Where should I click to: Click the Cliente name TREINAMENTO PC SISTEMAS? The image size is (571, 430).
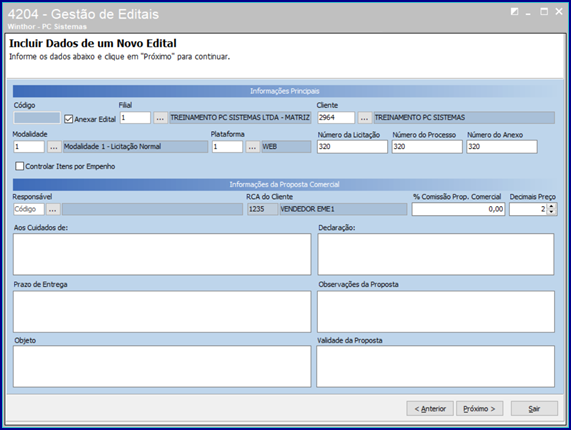[x=464, y=118]
